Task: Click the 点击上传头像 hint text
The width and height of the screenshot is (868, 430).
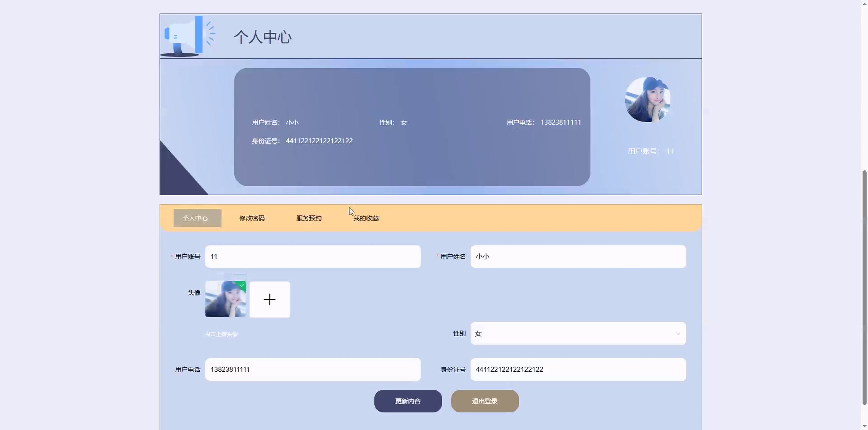Action: (221, 334)
